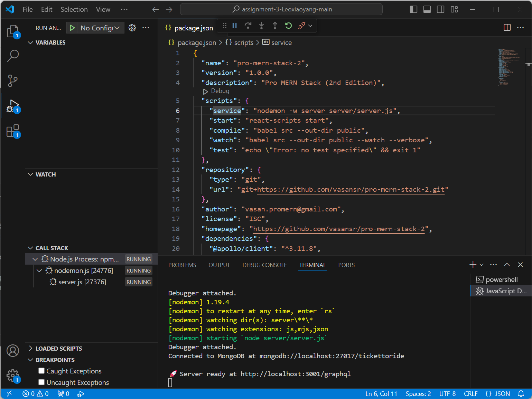Collapse the nodemon.js call stack entry
This screenshot has width=532, height=399.
[39, 270]
